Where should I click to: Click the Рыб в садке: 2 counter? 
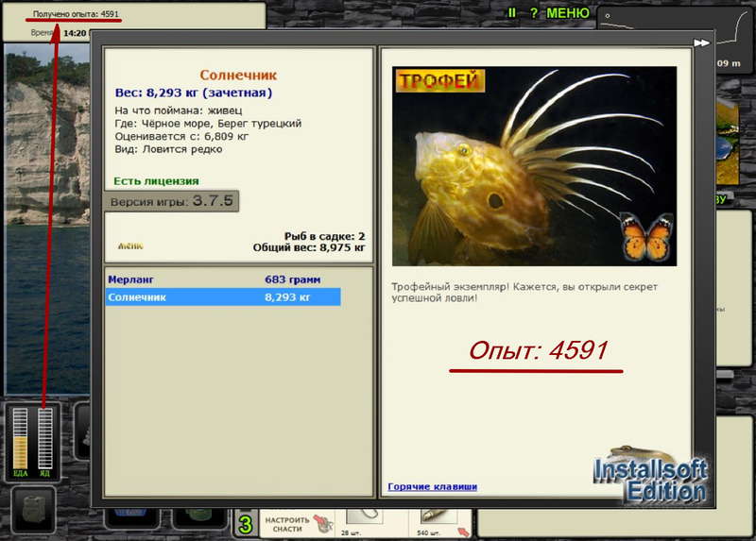tap(324, 237)
